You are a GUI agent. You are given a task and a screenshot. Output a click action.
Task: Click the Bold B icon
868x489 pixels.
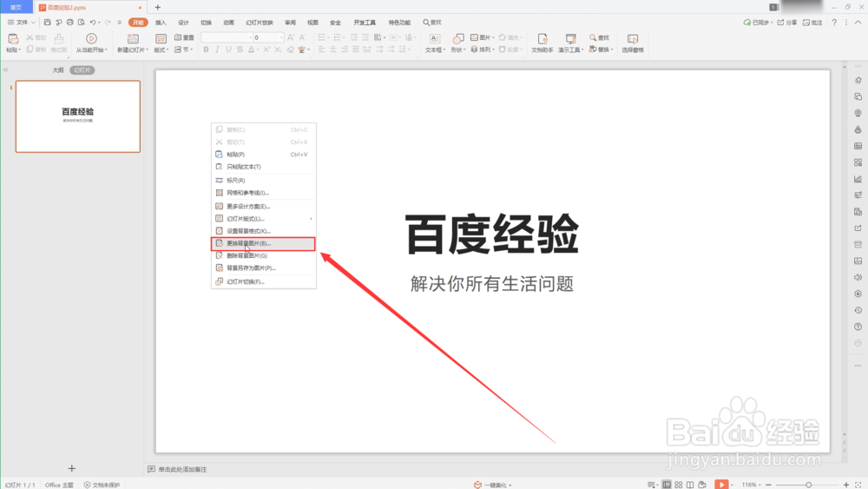point(206,50)
